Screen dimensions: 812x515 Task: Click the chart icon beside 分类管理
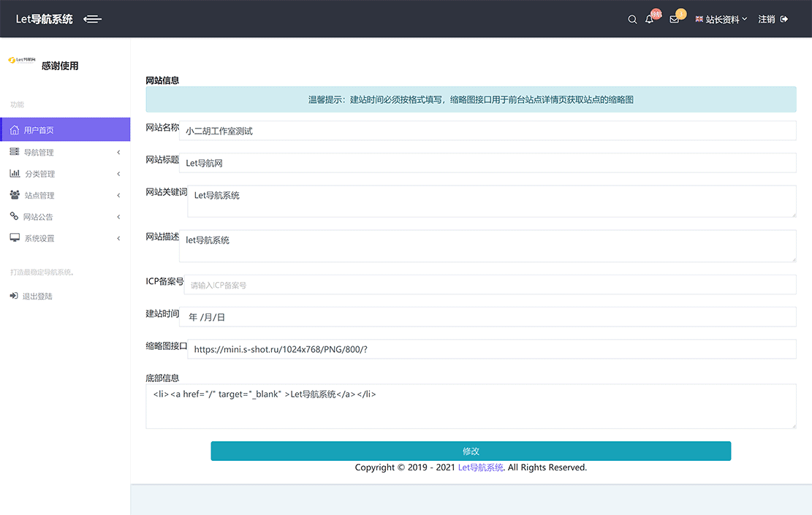click(x=15, y=173)
